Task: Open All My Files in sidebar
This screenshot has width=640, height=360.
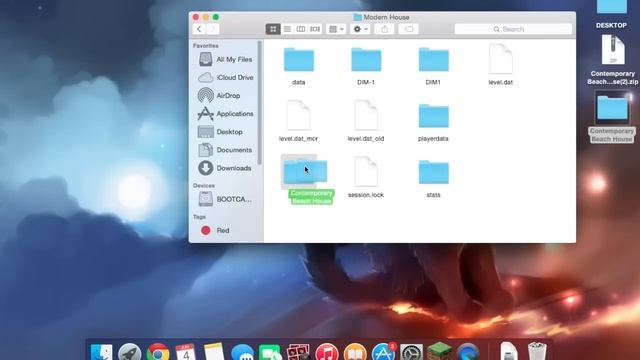Action: pos(225,60)
